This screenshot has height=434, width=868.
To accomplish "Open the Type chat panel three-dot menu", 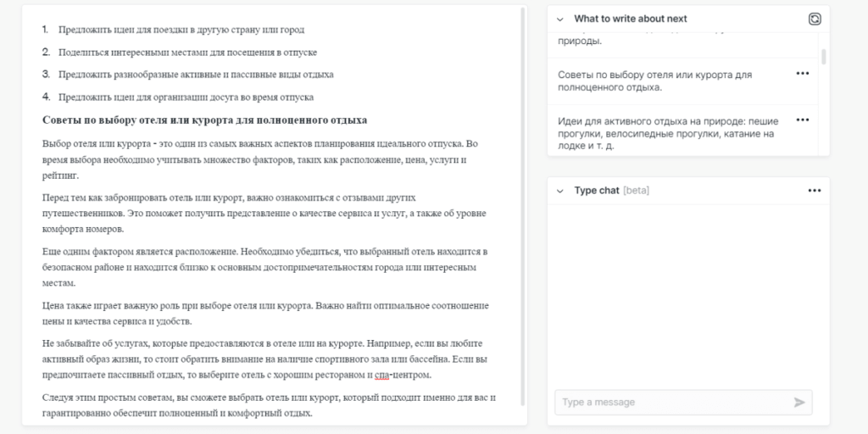I will pyautogui.click(x=815, y=191).
